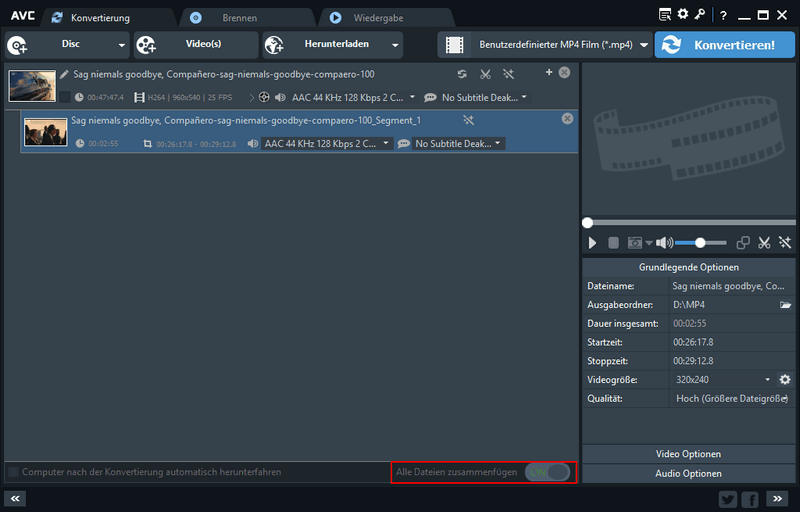The height and width of the screenshot is (512, 800).
Task: Switch to the Wiedergabe tab
Action: 378,18
